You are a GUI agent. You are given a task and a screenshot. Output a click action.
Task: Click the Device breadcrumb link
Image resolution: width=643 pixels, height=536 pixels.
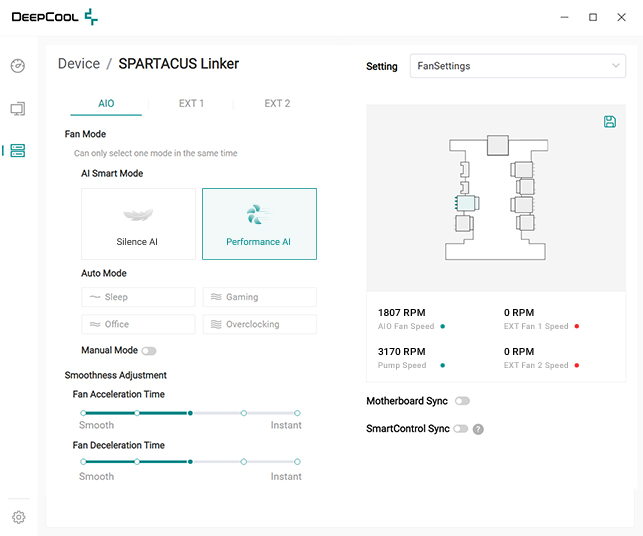coord(78,64)
